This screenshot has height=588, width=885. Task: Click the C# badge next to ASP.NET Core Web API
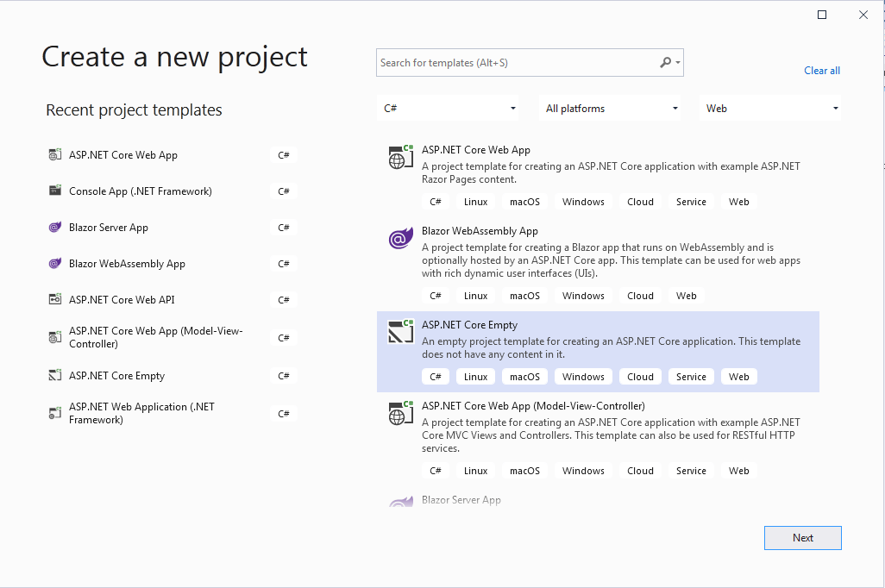coord(283,300)
